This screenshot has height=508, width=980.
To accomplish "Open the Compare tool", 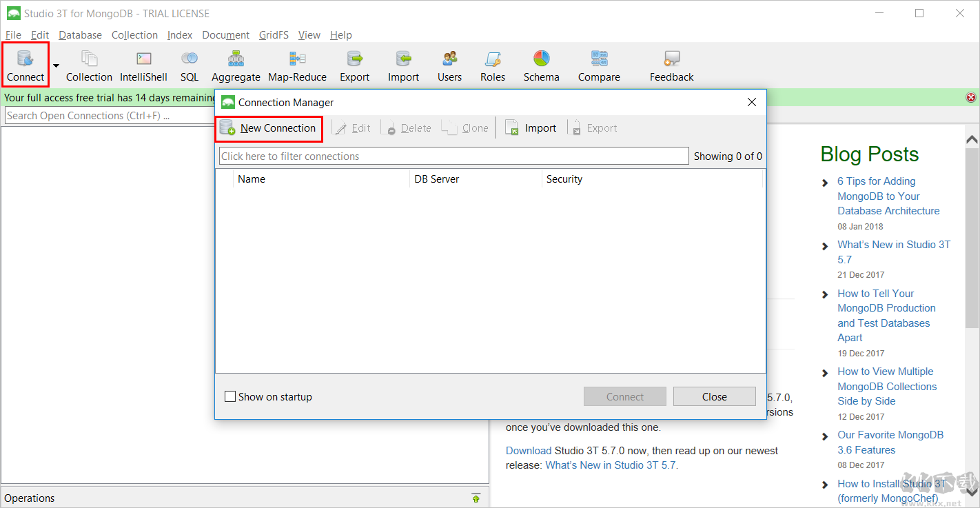I will click(x=599, y=65).
